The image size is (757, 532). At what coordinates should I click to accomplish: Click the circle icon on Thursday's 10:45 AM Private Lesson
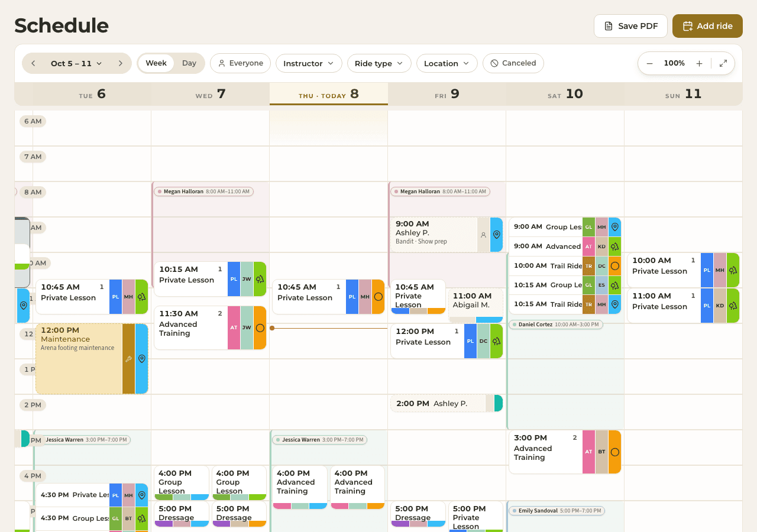pyautogui.click(x=378, y=297)
